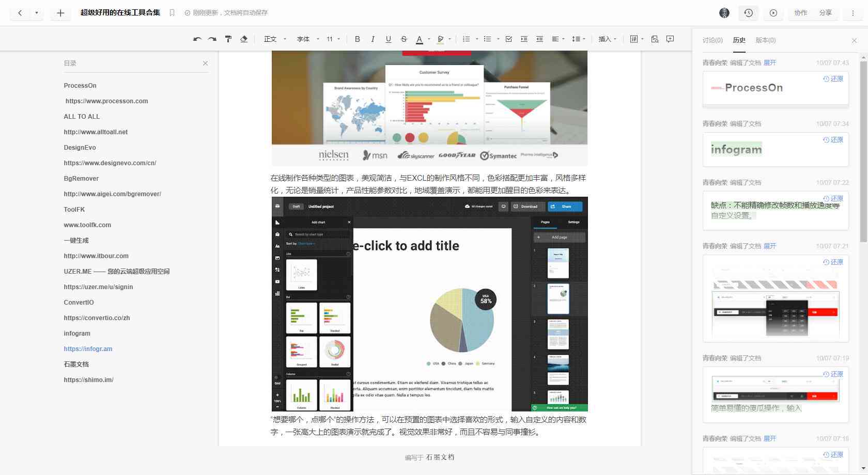
Task: Click the translate (译) icon
Action: click(x=634, y=39)
